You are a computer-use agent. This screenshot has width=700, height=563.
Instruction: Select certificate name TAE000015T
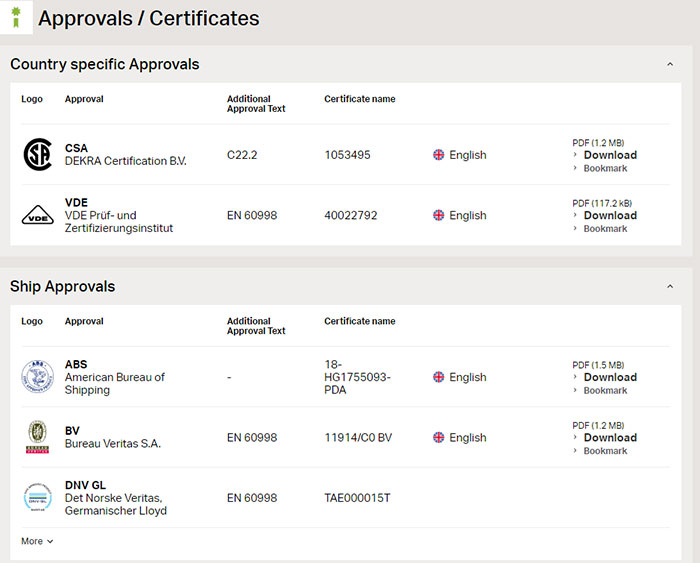357,498
